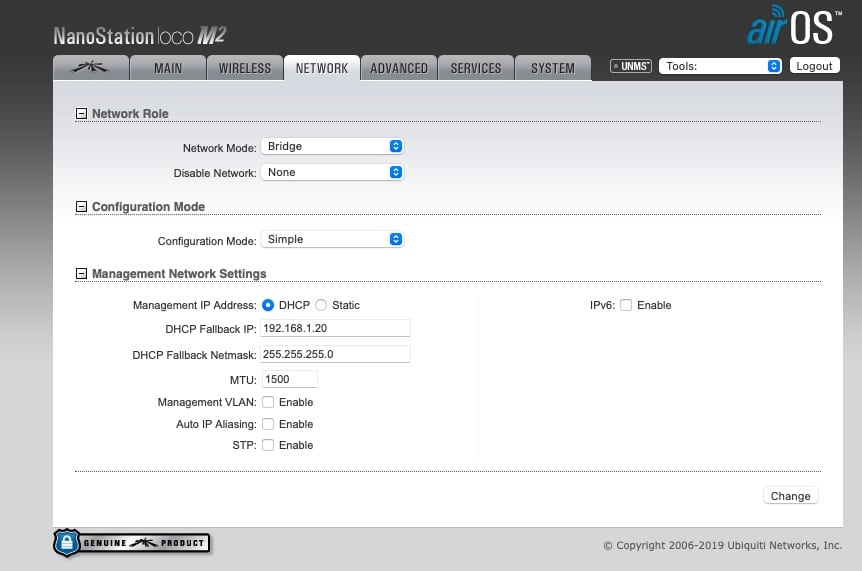
Task: Open the ADVANCED tab
Action: 399,68
